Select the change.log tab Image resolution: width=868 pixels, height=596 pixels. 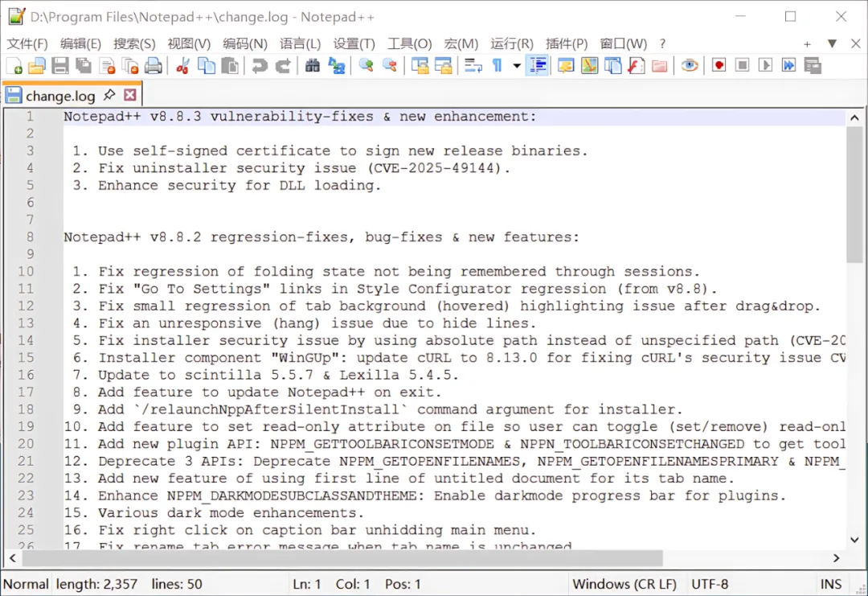coord(60,96)
